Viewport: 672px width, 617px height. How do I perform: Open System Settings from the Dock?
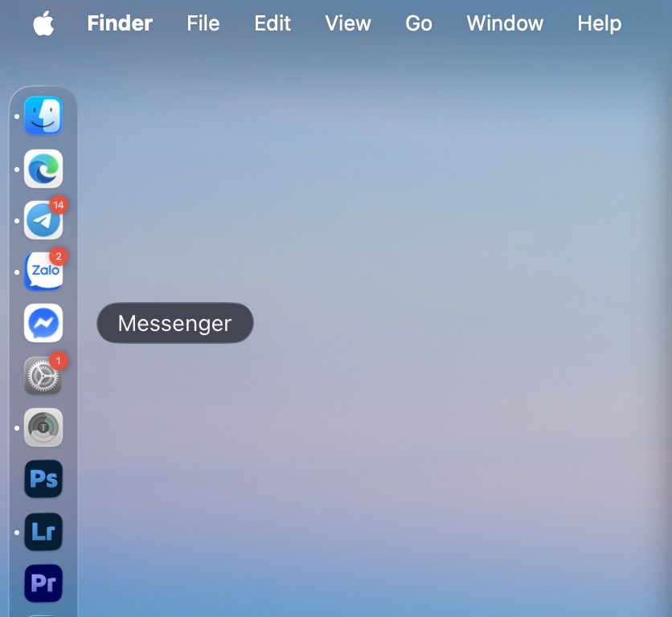43,375
